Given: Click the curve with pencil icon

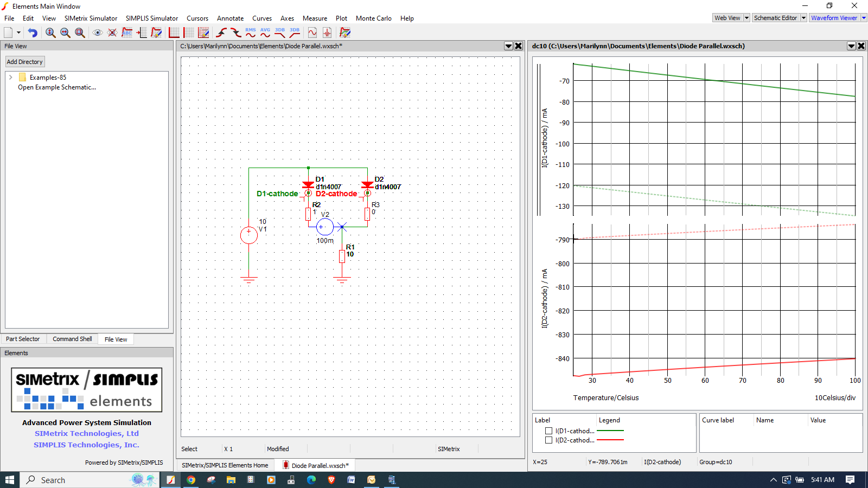Looking at the screenshot, I should point(156,33).
